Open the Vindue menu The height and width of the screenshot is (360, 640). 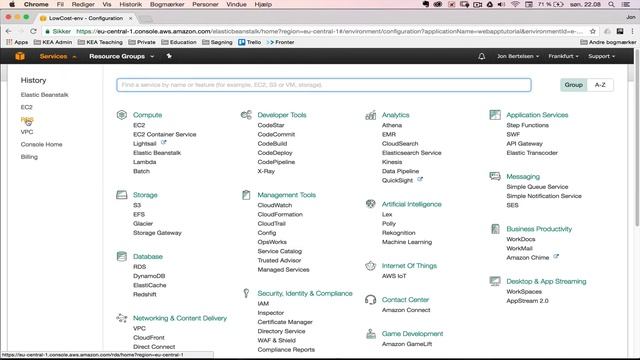pyautogui.click(x=236, y=4)
